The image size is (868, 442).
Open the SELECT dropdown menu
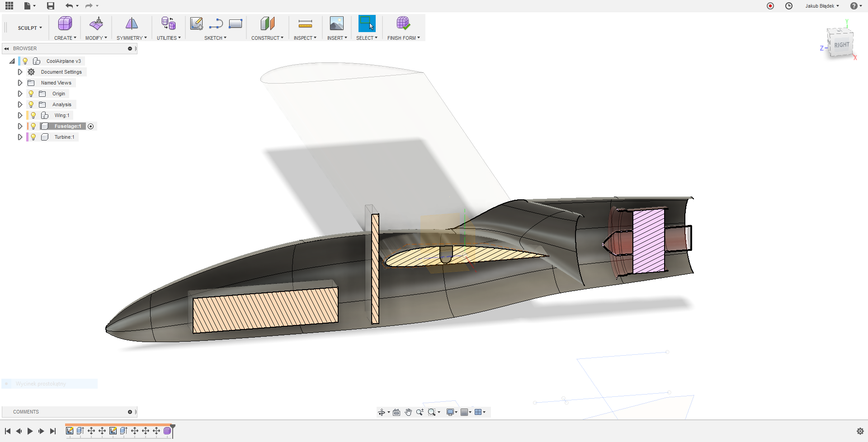pyautogui.click(x=367, y=38)
